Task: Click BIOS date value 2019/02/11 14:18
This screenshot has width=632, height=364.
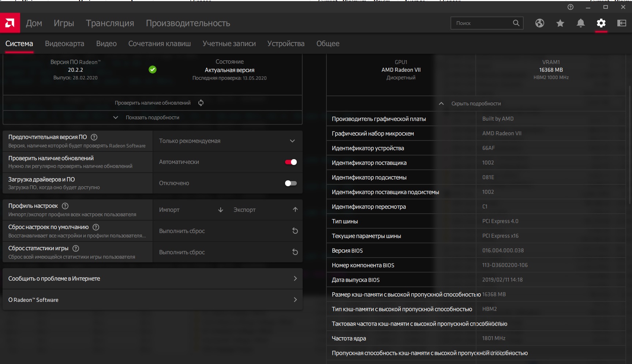Action: point(502,280)
